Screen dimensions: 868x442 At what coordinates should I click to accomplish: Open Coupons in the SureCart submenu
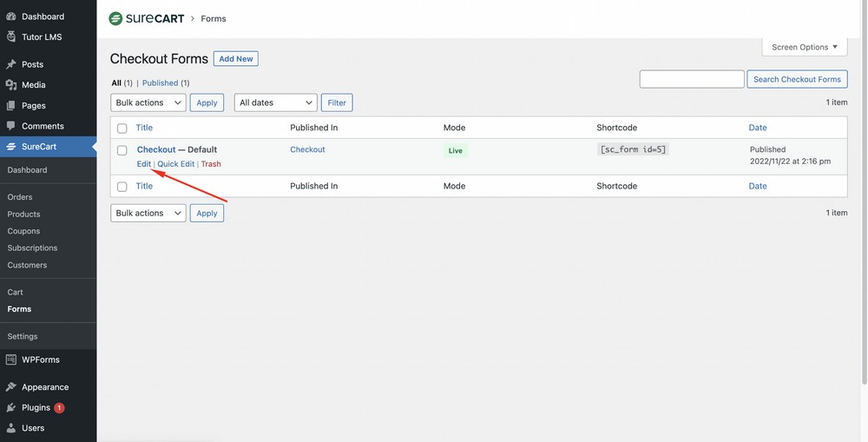click(x=23, y=231)
